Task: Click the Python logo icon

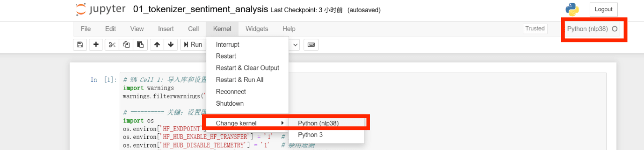Action: (572, 10)
